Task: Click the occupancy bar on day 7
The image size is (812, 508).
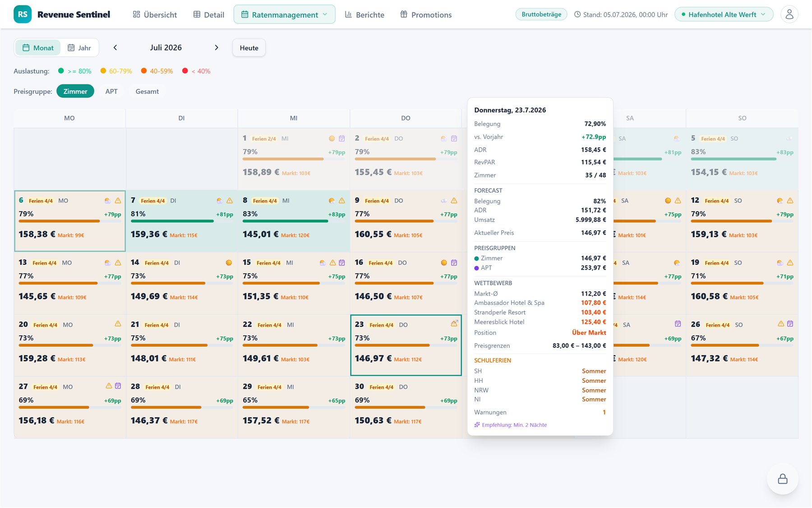Action: 182,221
